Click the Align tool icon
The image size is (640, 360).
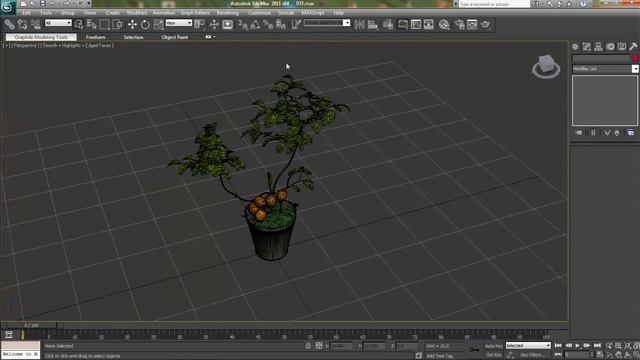373,24
